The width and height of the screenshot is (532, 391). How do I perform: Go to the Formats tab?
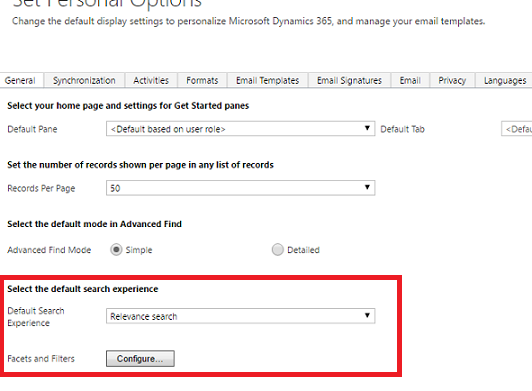pos(202,80)
